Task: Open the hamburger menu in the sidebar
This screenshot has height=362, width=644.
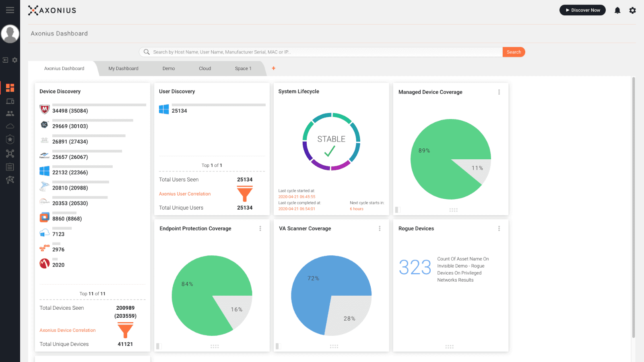Action: click(10, 10)
